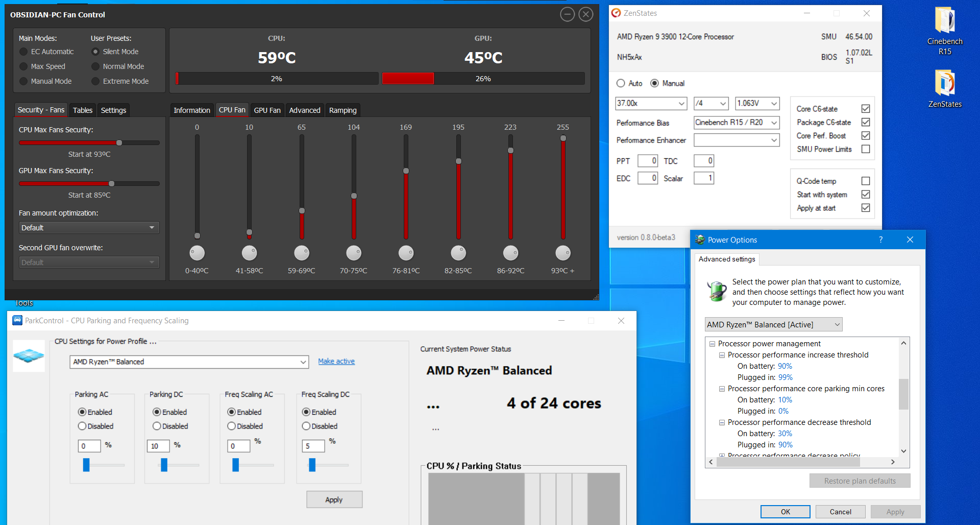Click the PPT input field
Image resolution: width=980 pixels, height=525 pixels.
[x=648, y=161]
